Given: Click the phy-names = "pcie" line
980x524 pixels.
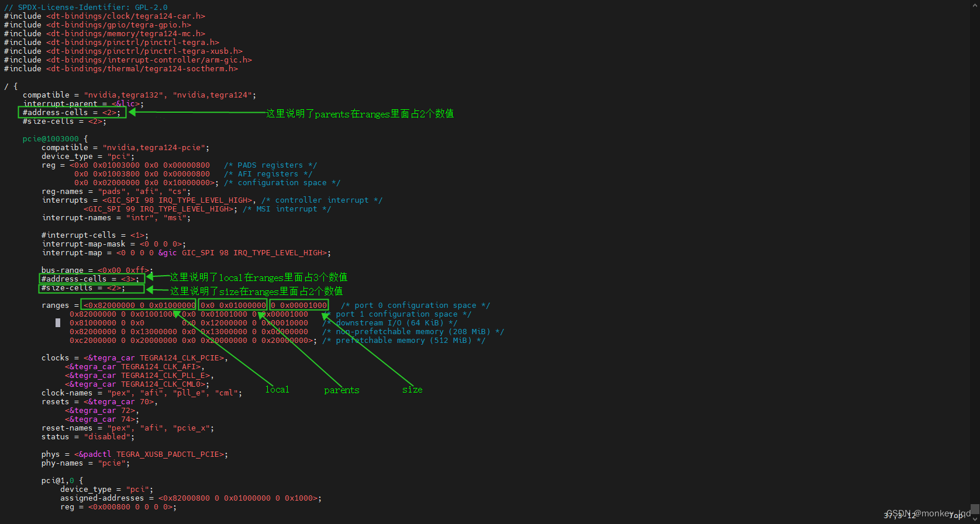Looking at the screenshot, I should tap(85, 463).
